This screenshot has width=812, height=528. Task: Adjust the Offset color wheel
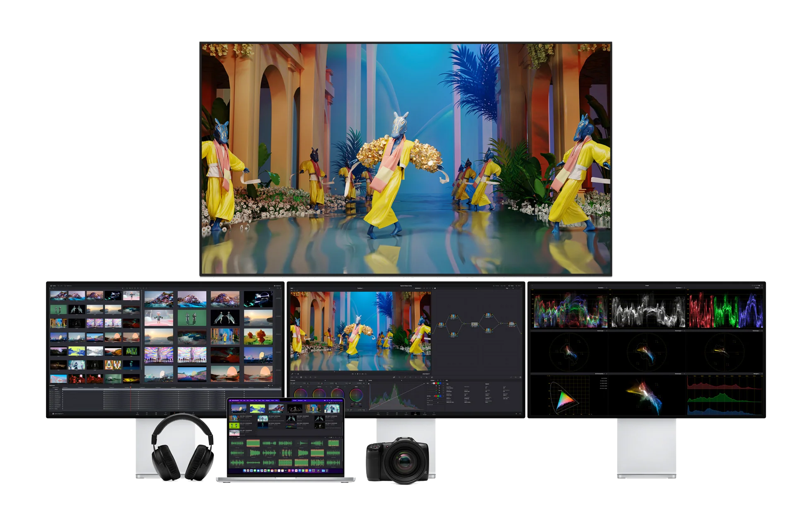[x=356, y=395]
